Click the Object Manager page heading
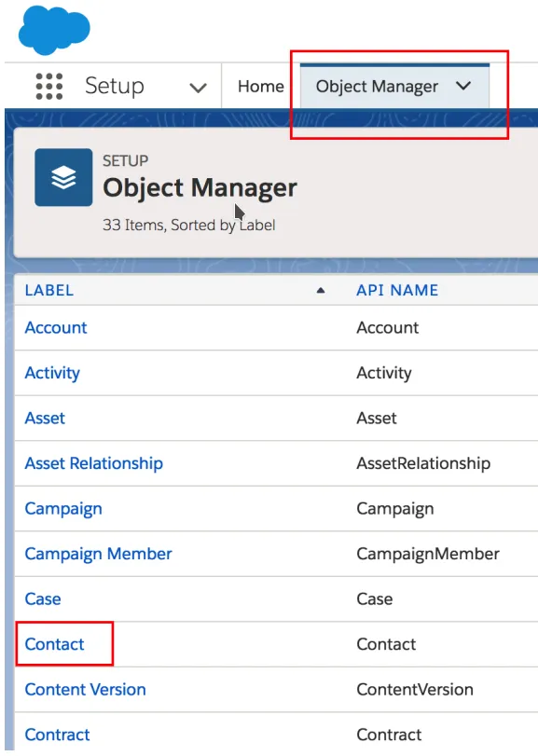 (200, 187)
